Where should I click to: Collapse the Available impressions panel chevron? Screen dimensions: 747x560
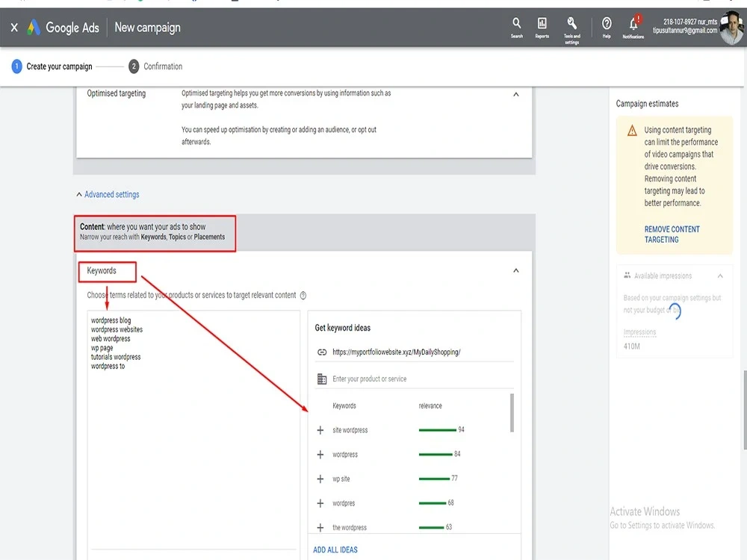tap(720, 276)
